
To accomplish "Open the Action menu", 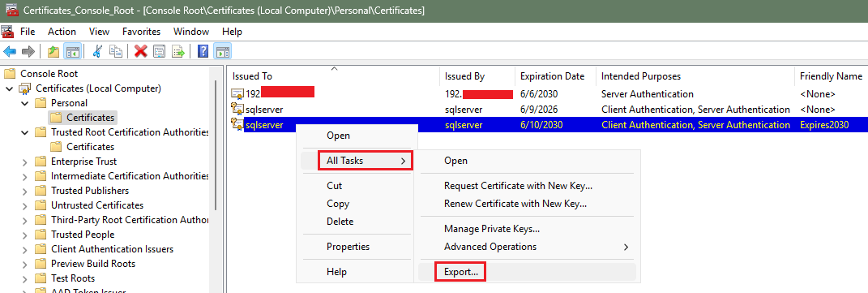I will [x=61, y=32].
